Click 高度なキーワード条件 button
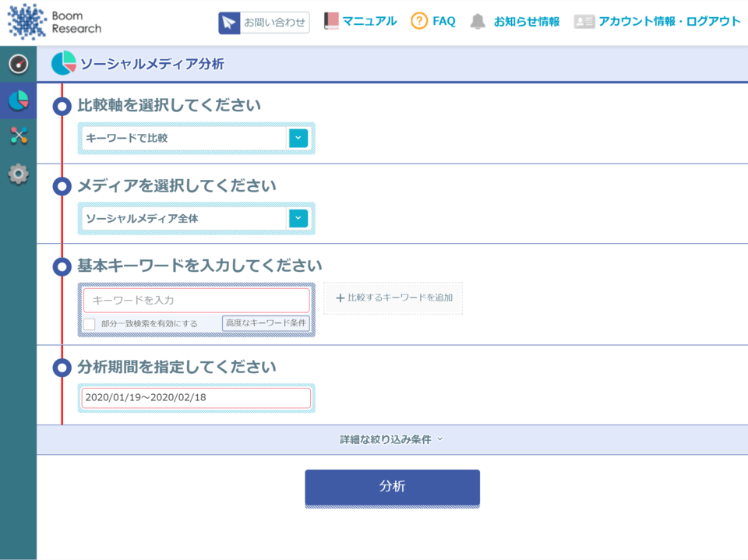The width and height of the screenshot is (748, 560). (266, 322)
